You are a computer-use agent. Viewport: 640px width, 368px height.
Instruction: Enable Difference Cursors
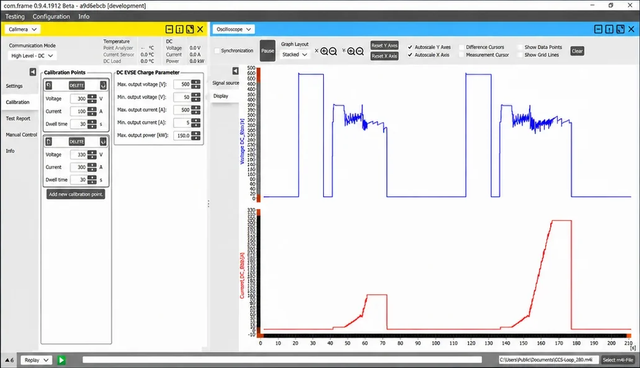pyautogui.click(x=462, y=47)
